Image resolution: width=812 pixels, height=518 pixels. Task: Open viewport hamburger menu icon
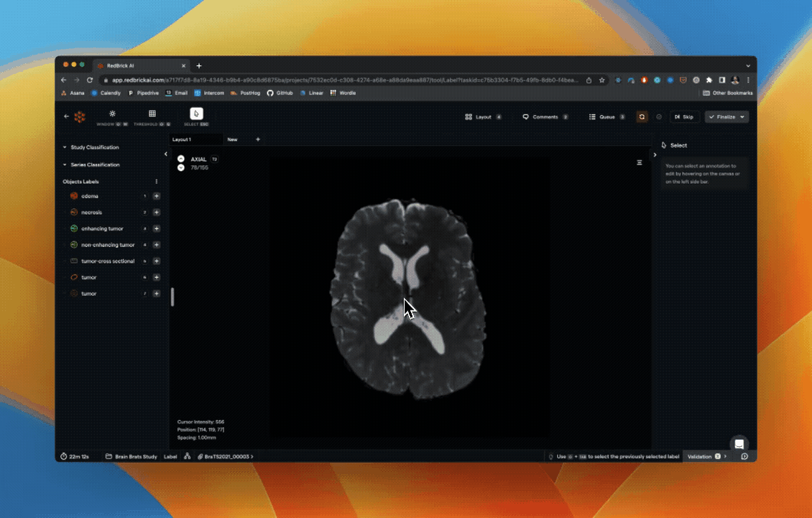point(640,162)
